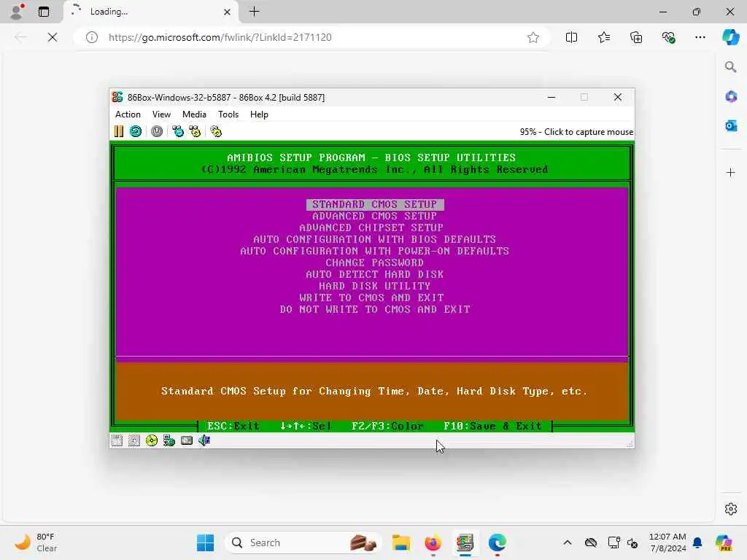Viewport: 747px width, 560px height.
Task: Open Edge profile icon
Action: (17, 12)
